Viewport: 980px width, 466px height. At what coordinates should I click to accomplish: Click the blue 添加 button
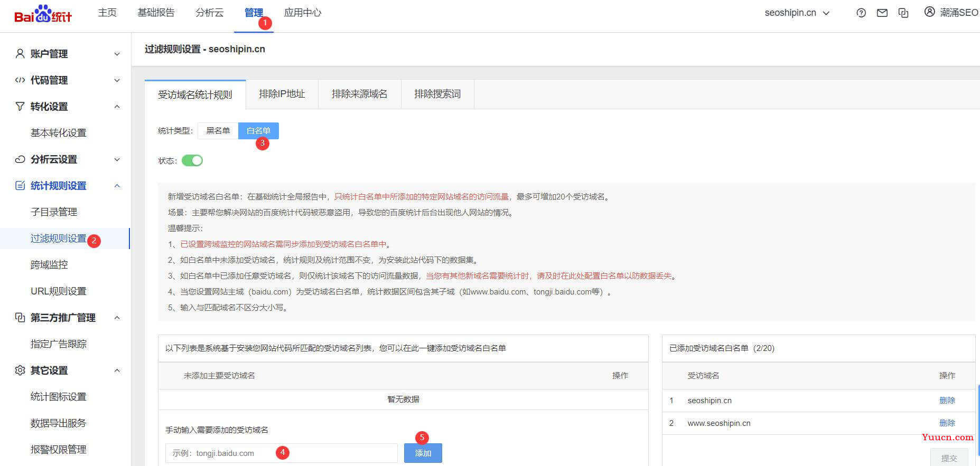423,453
